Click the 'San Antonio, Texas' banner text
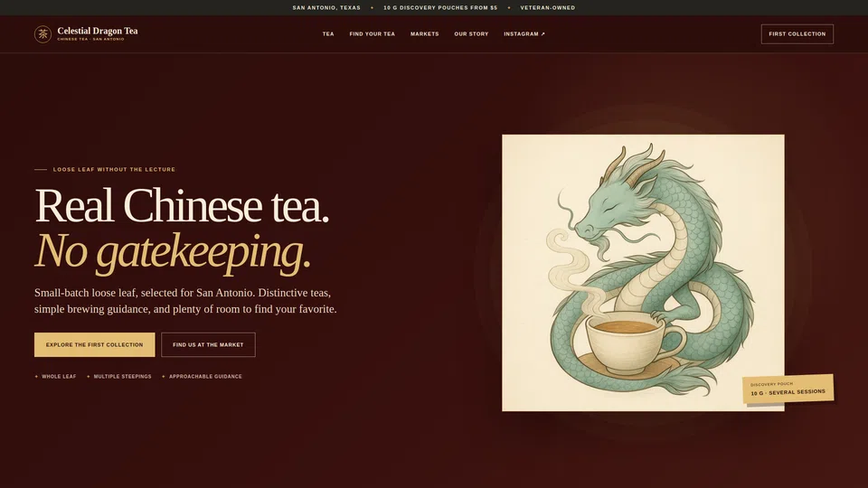 click(x=326, y=8)
